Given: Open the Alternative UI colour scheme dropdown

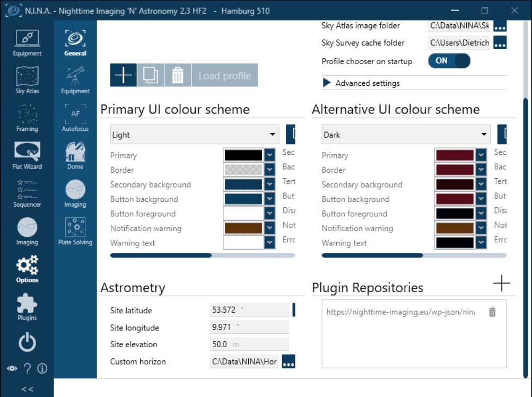Looking at the screenshot, I should 406,135.
